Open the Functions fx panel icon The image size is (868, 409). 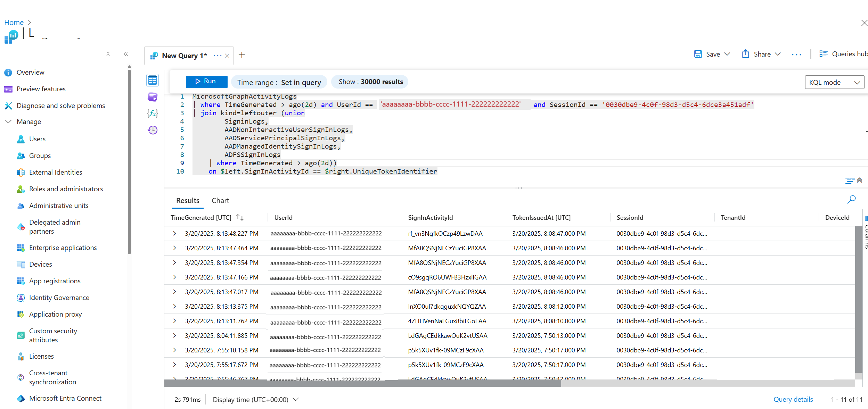click(x=152, y=113)
